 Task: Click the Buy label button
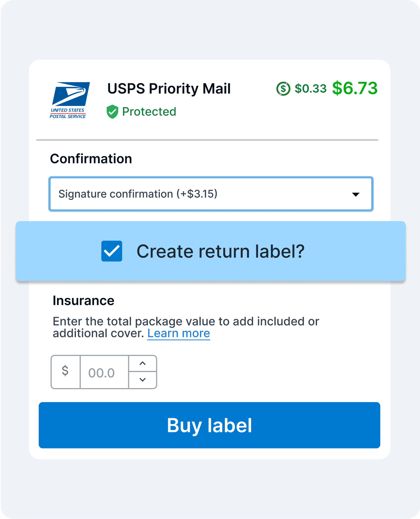(x=210, y=426)
